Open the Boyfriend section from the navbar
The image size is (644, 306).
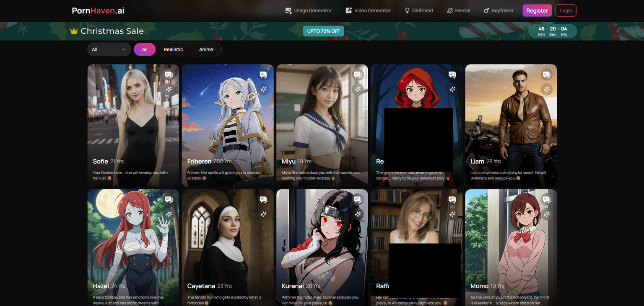click(499, 10)
